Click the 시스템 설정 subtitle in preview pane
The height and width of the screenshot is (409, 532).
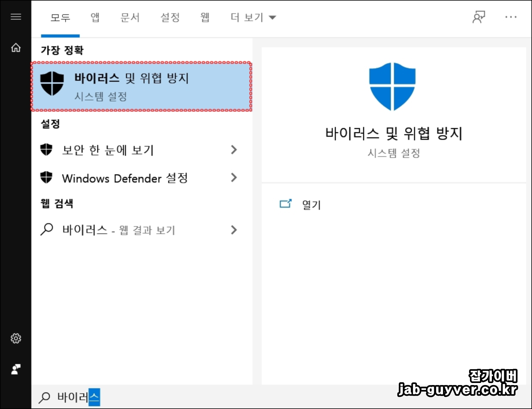(394, 153)
